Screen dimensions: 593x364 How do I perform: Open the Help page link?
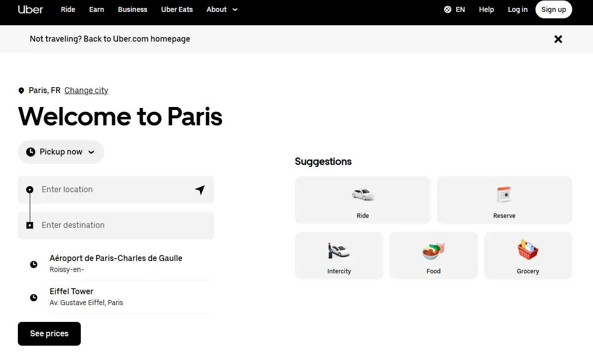click(x=486, y=9)
